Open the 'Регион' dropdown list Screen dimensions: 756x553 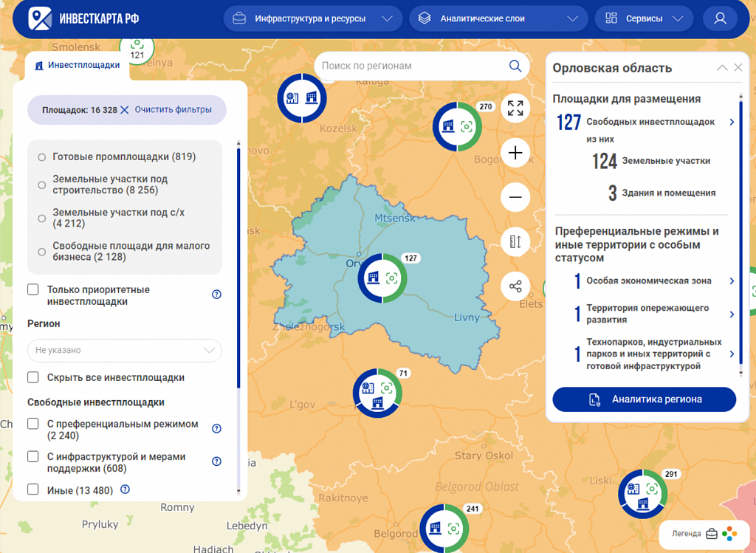point(125,350)
